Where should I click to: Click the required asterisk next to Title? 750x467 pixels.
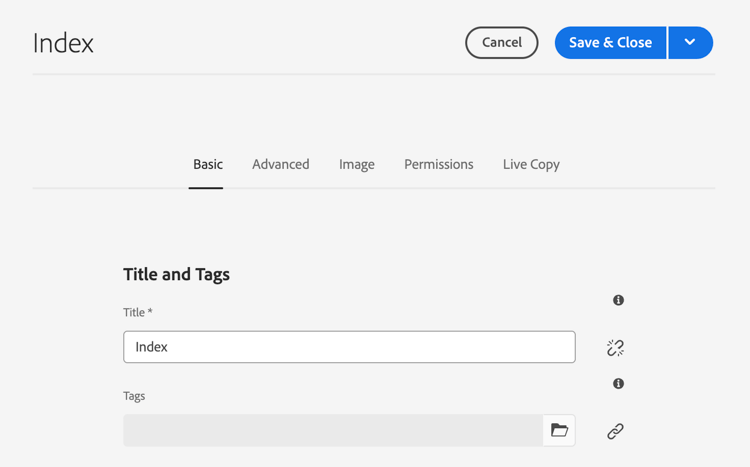point(150,312)
